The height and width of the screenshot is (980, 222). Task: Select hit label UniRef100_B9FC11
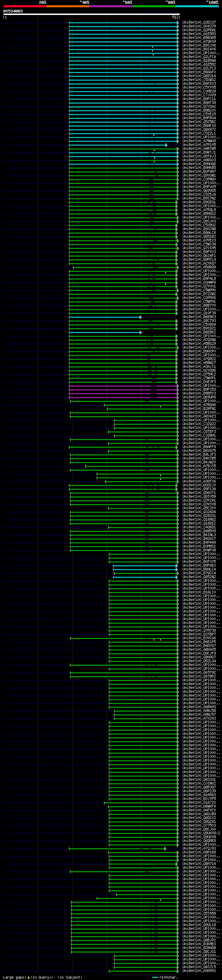point(199,99)
